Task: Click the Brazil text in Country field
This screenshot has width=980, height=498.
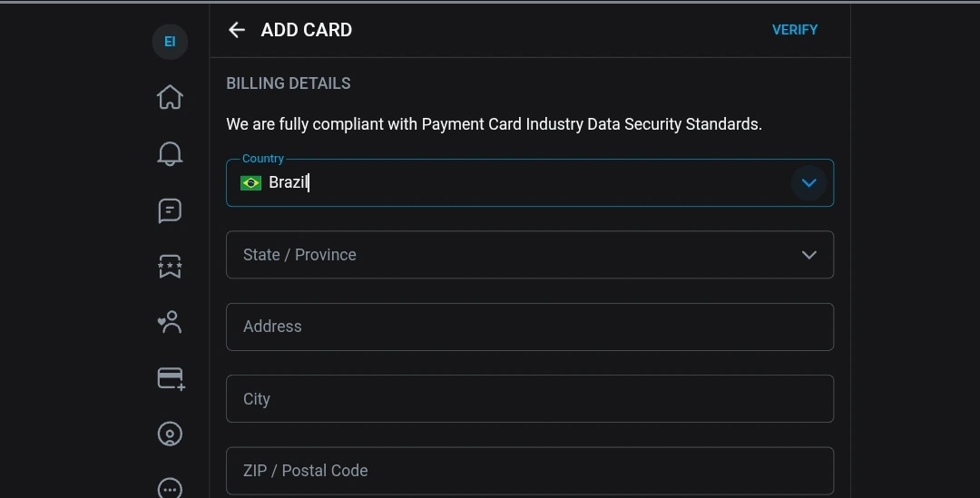Action: (289, 182)
